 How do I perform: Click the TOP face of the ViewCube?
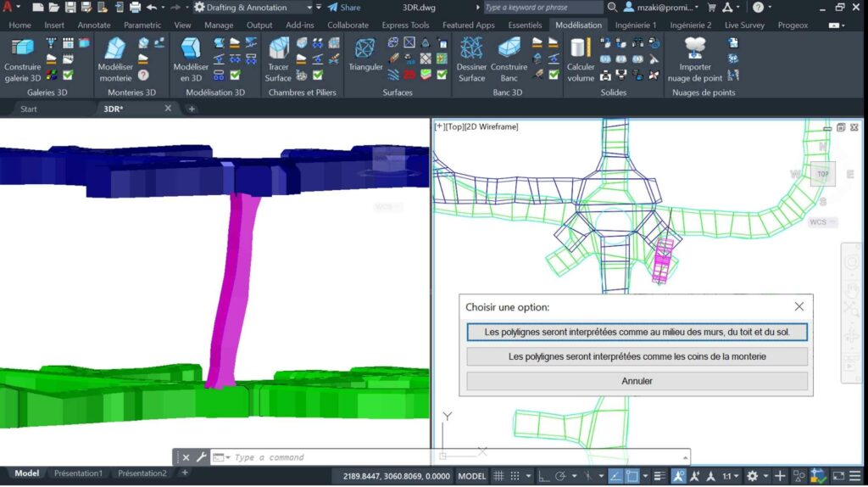pyautogui.click(x=822, y=174)
